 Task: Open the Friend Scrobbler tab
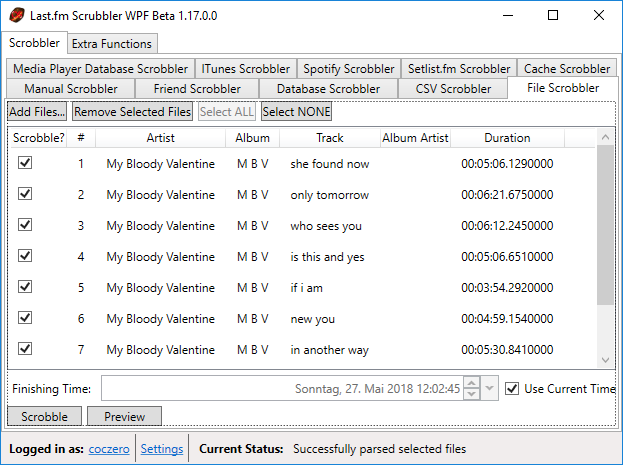pyautogui.click(x=197, y=89)
